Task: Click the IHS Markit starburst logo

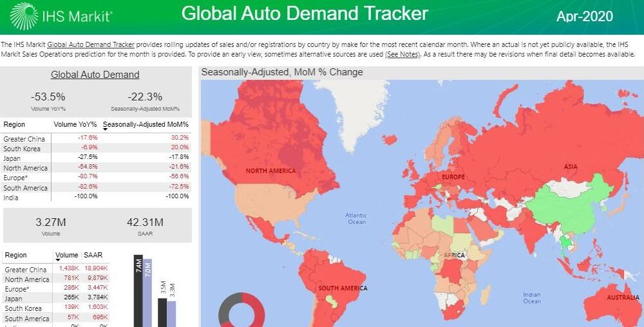Action: [x=24, y=16]
